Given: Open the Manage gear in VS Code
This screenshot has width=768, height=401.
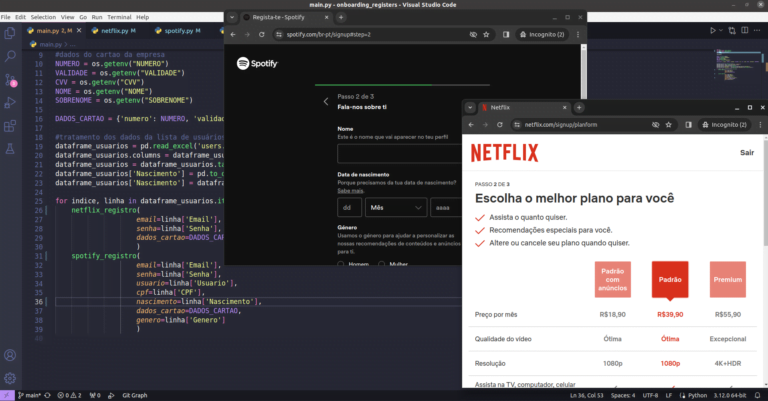Looking at the screenshot, I should coord(10,378).
